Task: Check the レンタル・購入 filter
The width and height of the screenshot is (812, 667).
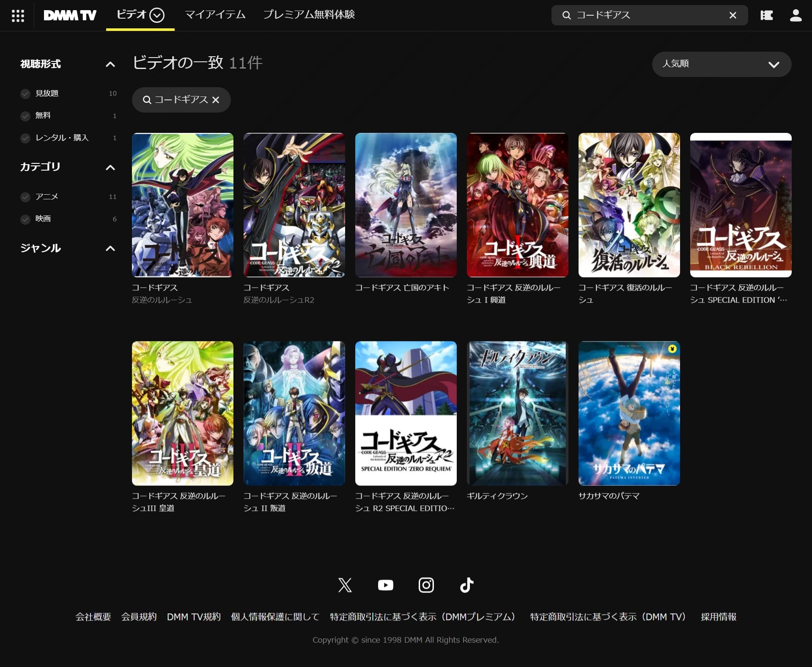Action: click(25, 138)
